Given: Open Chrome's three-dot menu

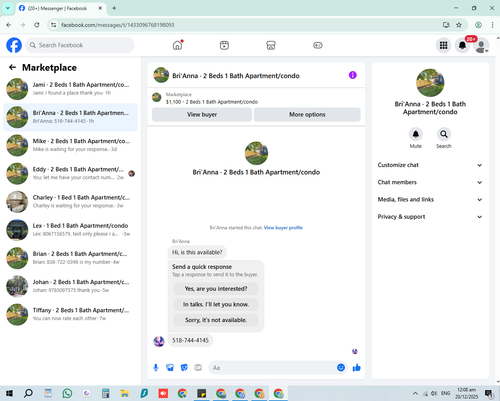Looking at the screenshot, I should pos(492,25).
